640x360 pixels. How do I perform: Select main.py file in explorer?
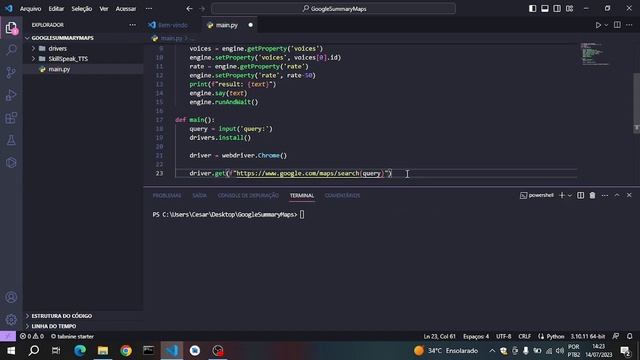(59, 69)
